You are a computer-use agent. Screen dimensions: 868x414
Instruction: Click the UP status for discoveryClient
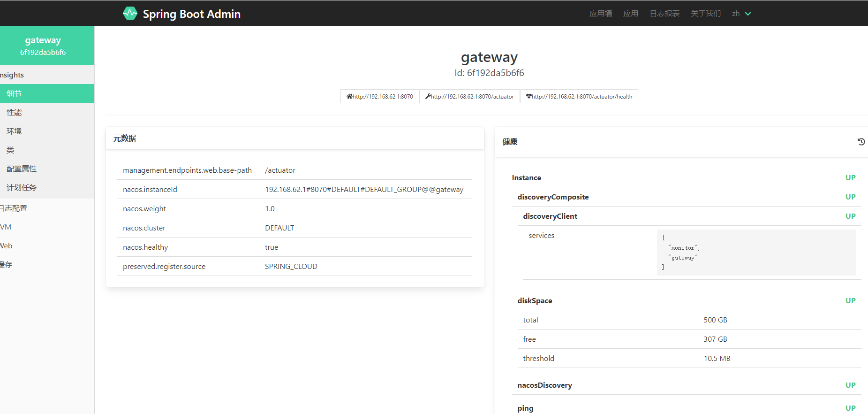pos(850,216)
